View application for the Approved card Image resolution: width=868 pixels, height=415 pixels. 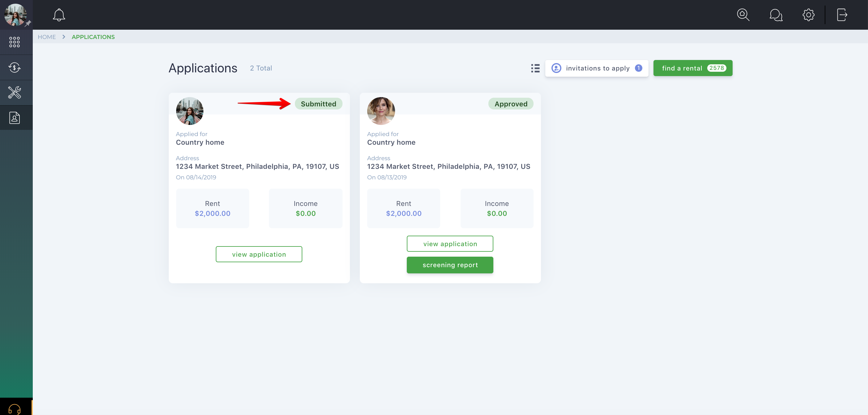[450, 244]
